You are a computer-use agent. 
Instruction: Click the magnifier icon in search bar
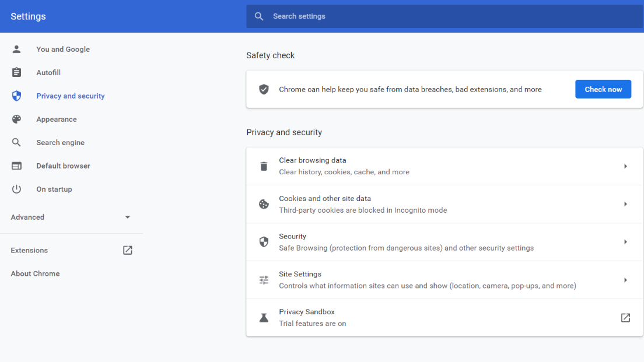pos(259,16)
